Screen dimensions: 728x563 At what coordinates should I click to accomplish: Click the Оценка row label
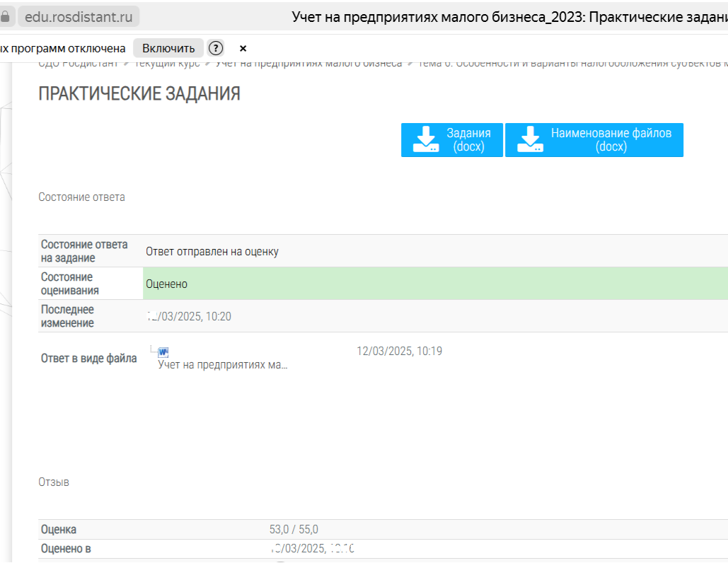point(59,530)
